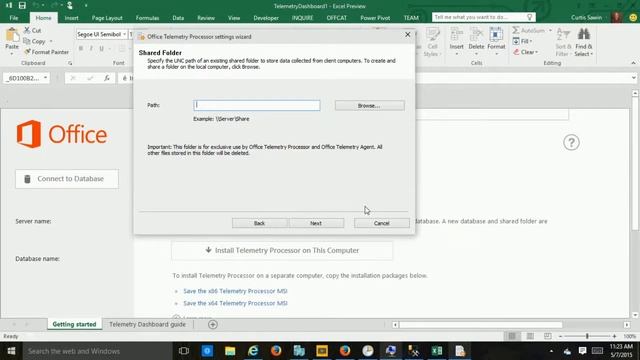Open Task View on taskbar

point(184,351)
